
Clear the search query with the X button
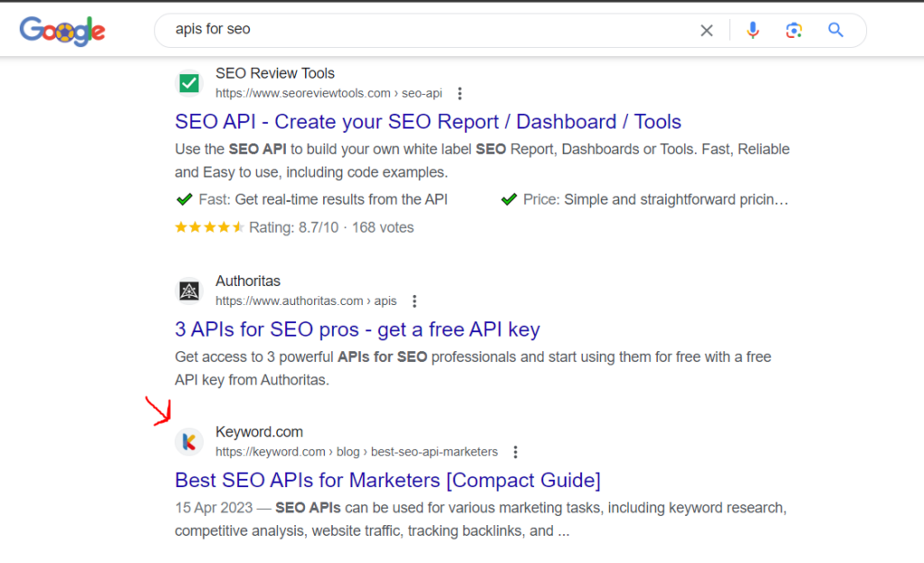coord(707,30)
